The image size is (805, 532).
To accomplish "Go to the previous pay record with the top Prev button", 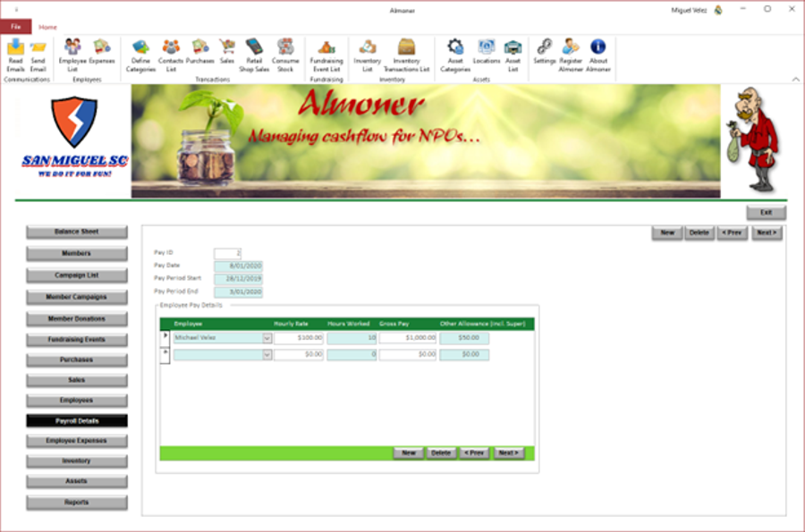I will coord(732,232).
